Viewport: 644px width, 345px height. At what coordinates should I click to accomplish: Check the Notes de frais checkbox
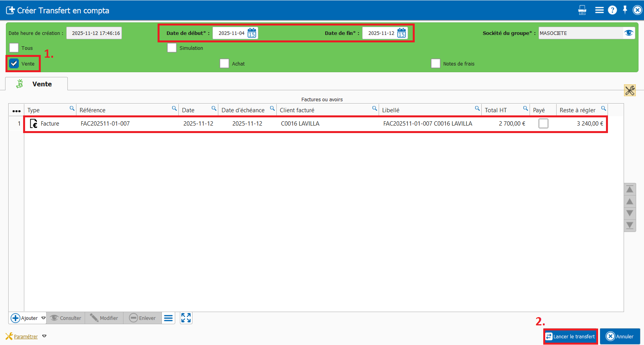435,64
